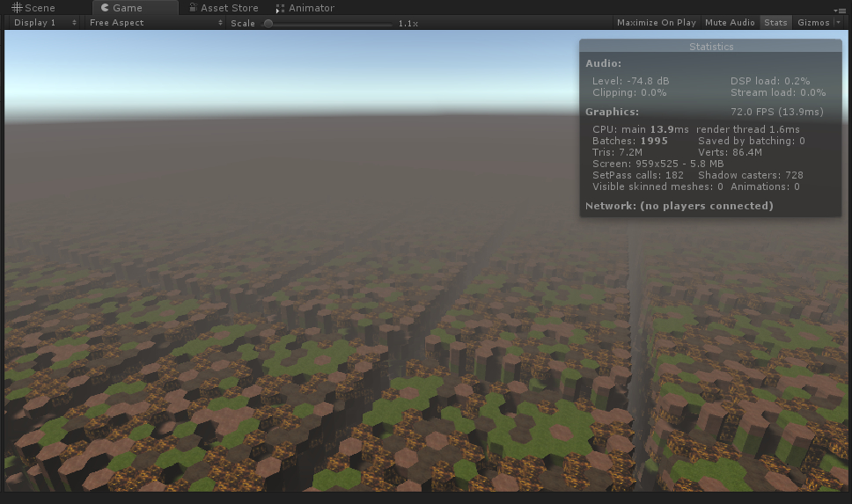Switch to the Animator tab
Screen dimensions: 852x504
(x=305, y=8)
